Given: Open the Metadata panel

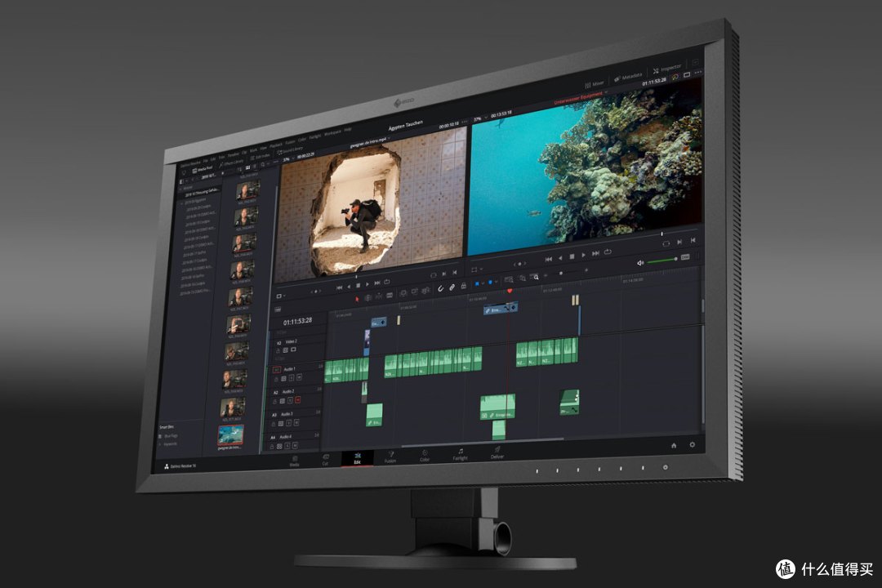Looking at the screenshot, I should click(x=628, y=77).
